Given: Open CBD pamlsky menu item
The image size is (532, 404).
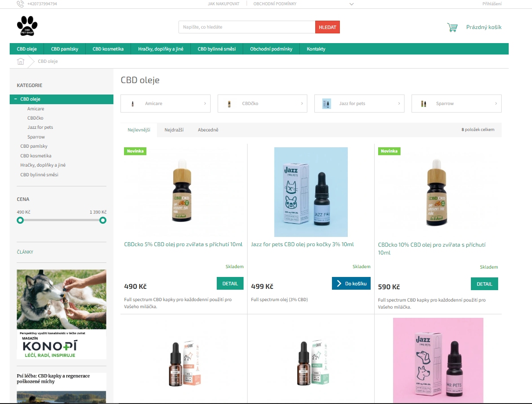Looking at the screenshot, I should [65, 49].
